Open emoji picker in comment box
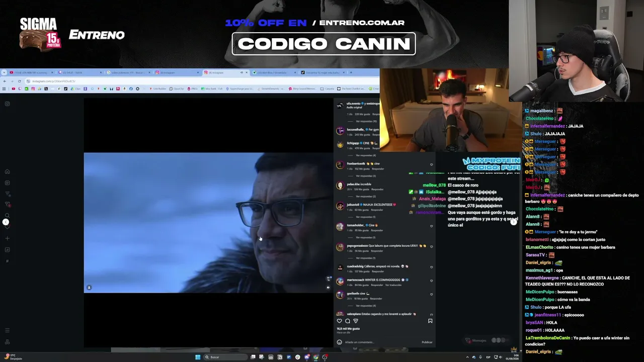Image resolution: width=644 pixels, height=362 pixels. pos(340,342)
